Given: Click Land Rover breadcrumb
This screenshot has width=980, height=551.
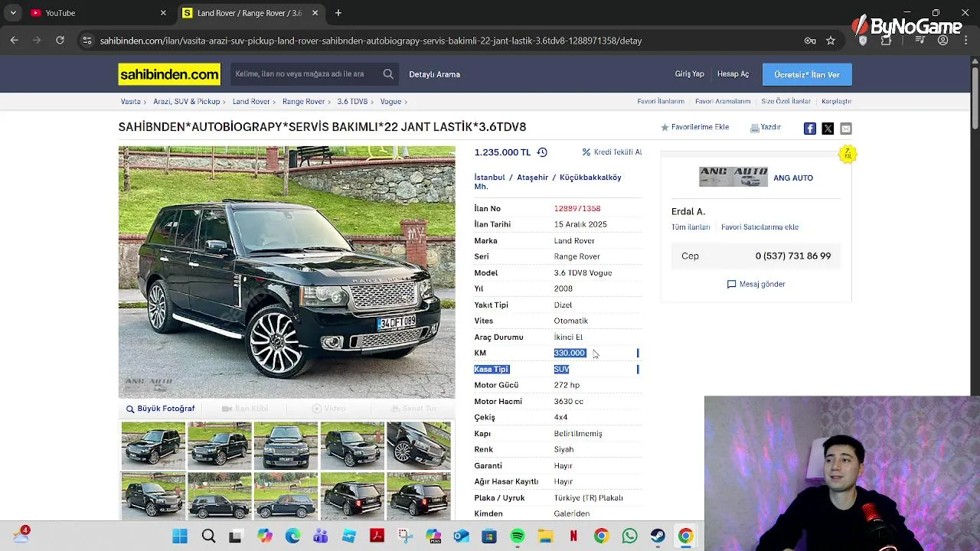Looking at the screenshot, I should pos(251,101).
